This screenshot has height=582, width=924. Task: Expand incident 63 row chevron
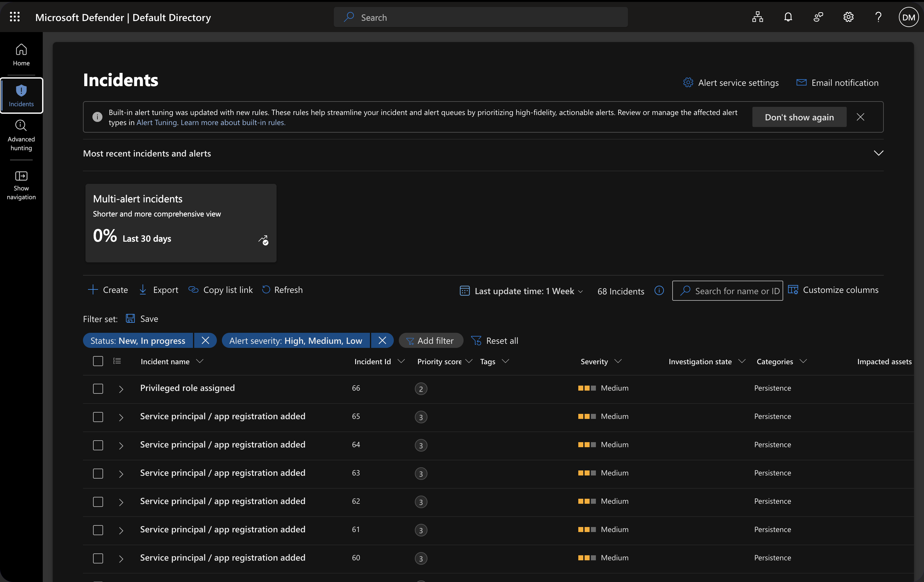pos(121,474)
